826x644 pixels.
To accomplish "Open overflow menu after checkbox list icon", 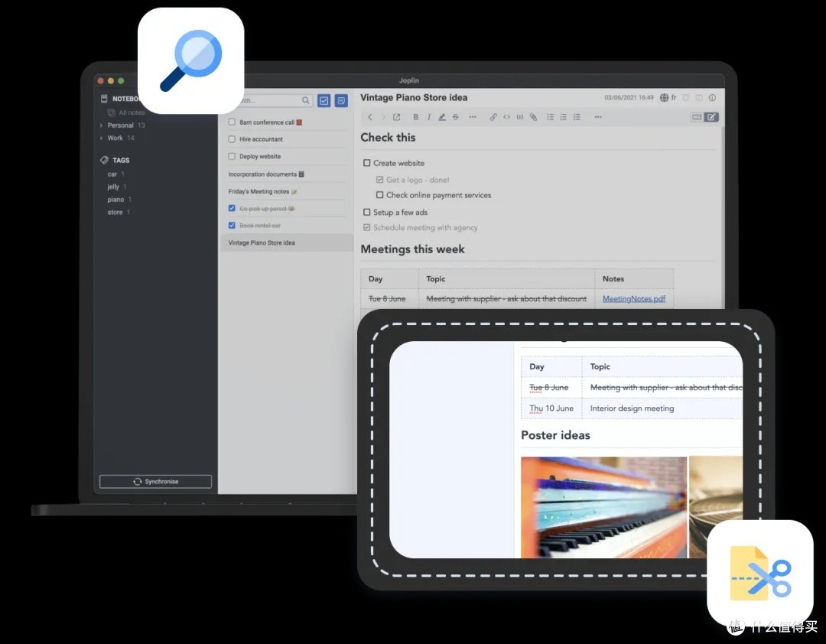I will click(598, 117).
